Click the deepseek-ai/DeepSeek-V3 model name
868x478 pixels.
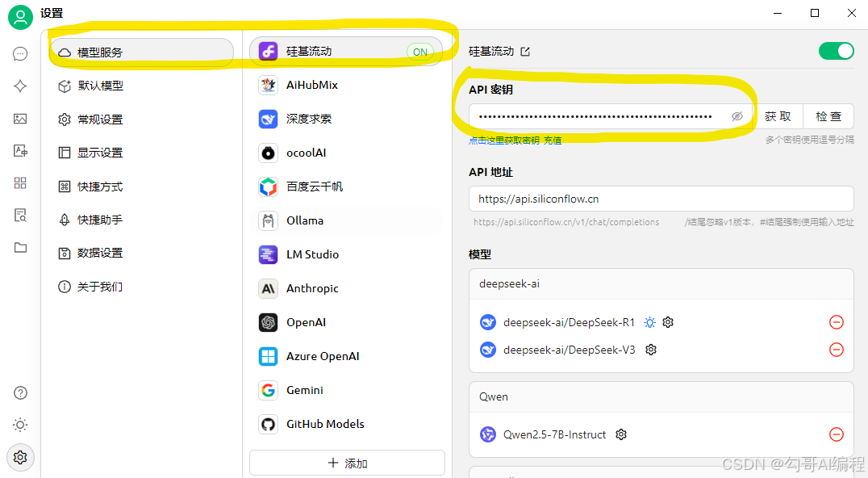tap(569, 350)
